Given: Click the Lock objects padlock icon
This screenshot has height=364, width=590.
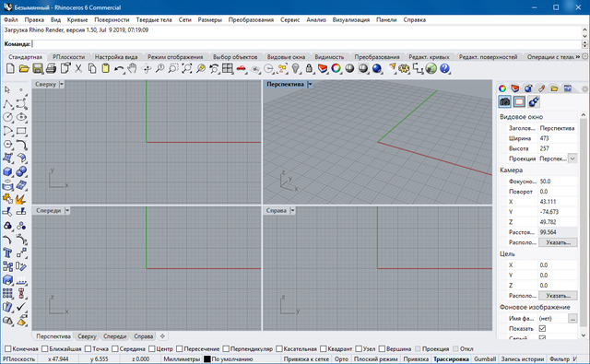Looking at the screenshot, I should 309,68.
